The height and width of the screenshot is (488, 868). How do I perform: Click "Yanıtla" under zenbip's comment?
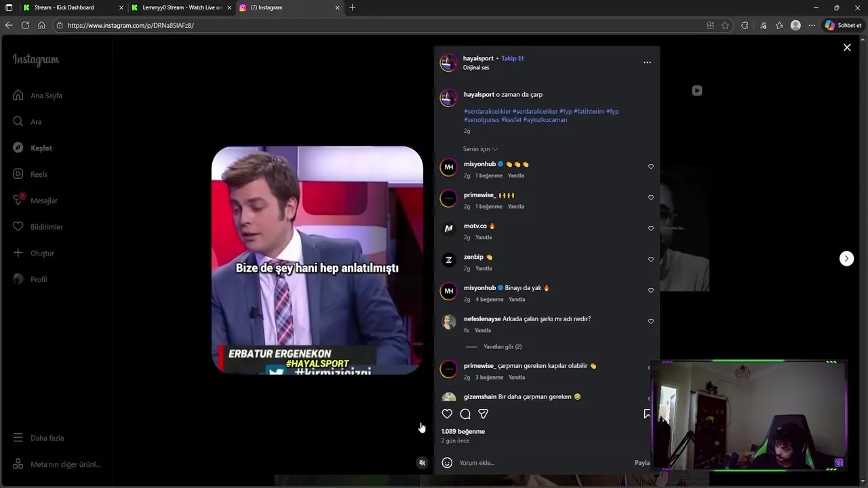pyautogui.click(x=484, y=268)
